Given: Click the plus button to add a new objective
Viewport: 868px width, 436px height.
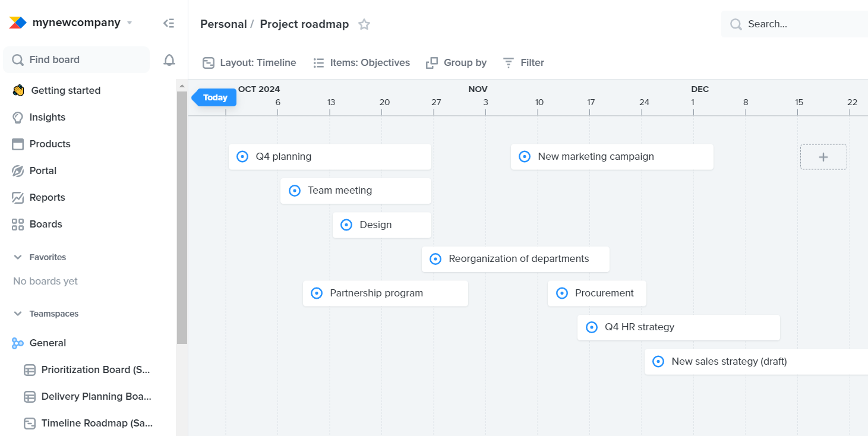Looking at the screenshot, I should pyautogui.click(x=823, y=157).
